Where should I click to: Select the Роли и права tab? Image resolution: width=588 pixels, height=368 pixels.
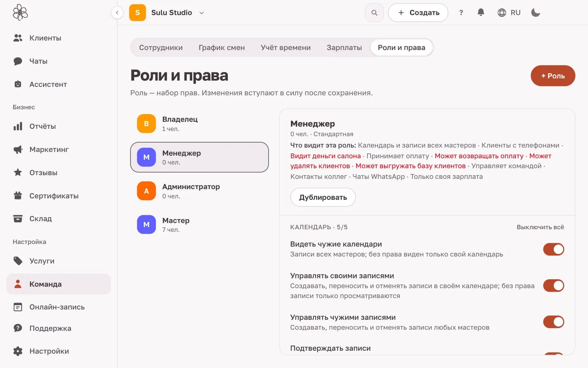(401, 47)
